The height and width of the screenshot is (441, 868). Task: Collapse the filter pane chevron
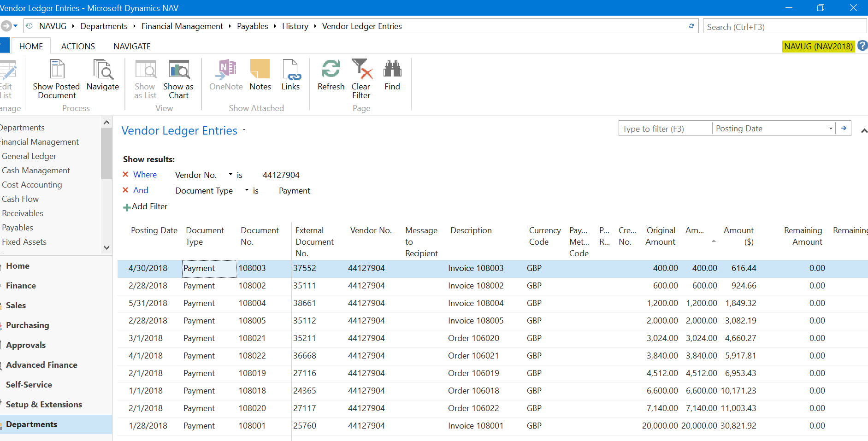tap(864, 131)
